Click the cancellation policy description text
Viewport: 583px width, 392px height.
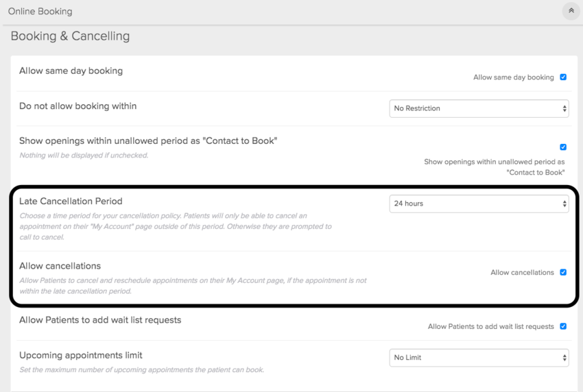(175, 226)
